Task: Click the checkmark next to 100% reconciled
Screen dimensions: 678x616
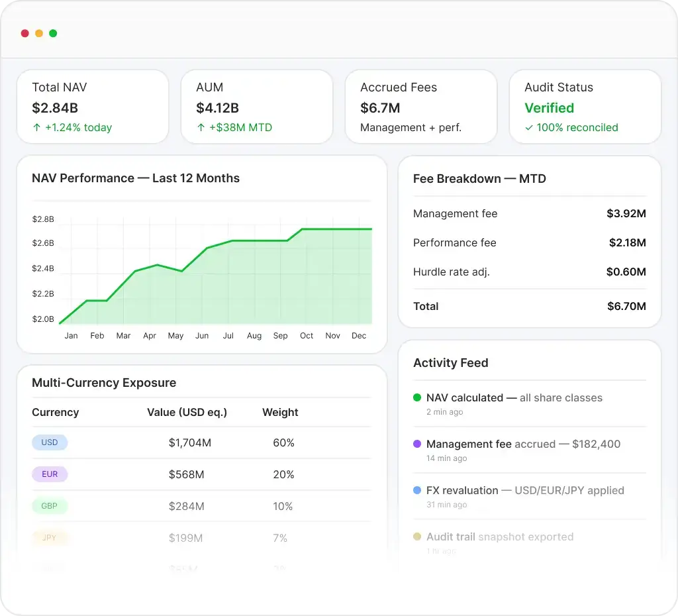Action: click(x=528, y=128)
